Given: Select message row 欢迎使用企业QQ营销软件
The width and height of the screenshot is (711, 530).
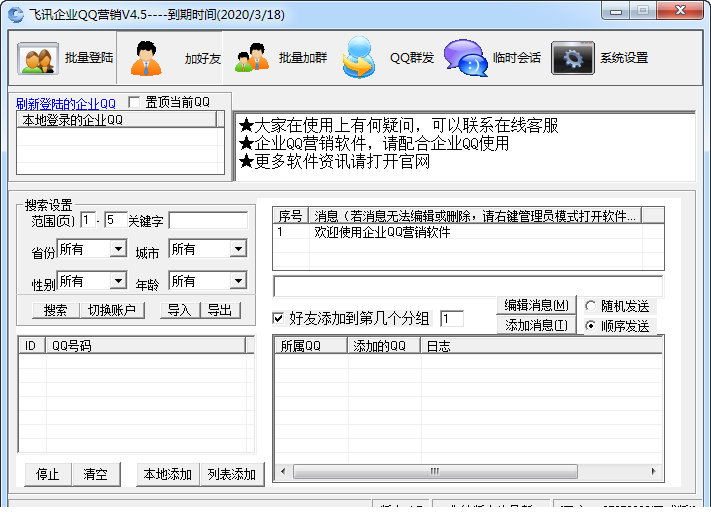Looking at the screenshot, I should tap(468, 232).
